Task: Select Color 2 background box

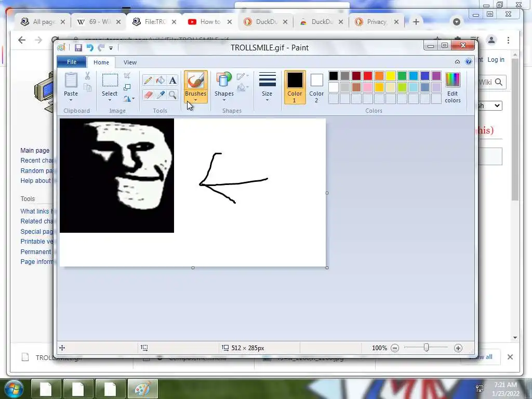Action: click(x=316, y=87)
